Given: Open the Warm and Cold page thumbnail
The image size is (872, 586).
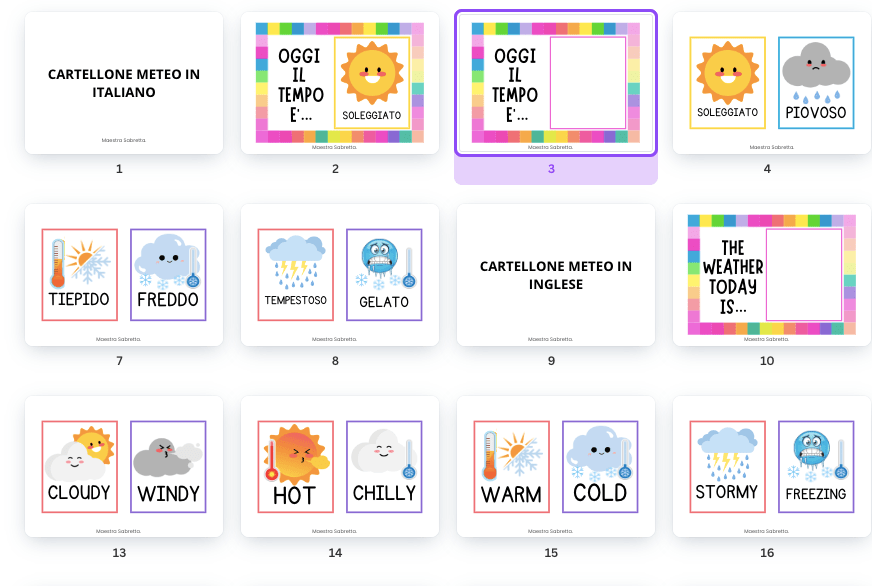Looking at the screenshot, I should pos(556,467).
